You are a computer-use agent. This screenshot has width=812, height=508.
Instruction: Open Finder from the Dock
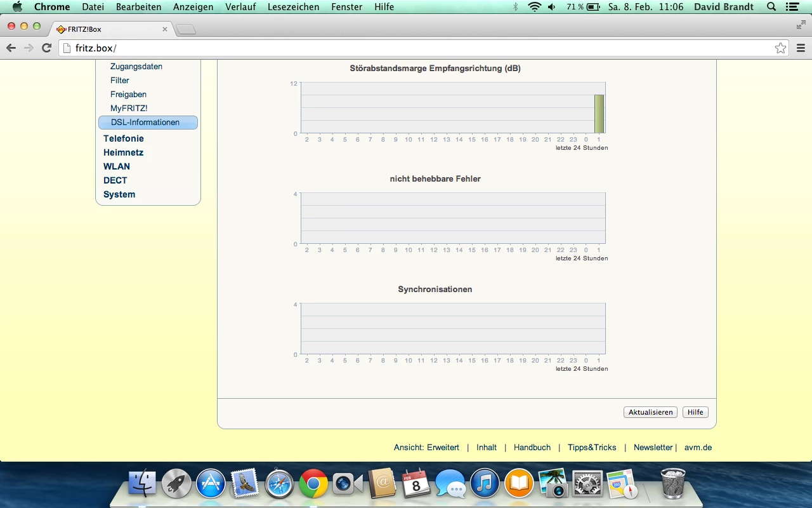(x=142, y=484)
